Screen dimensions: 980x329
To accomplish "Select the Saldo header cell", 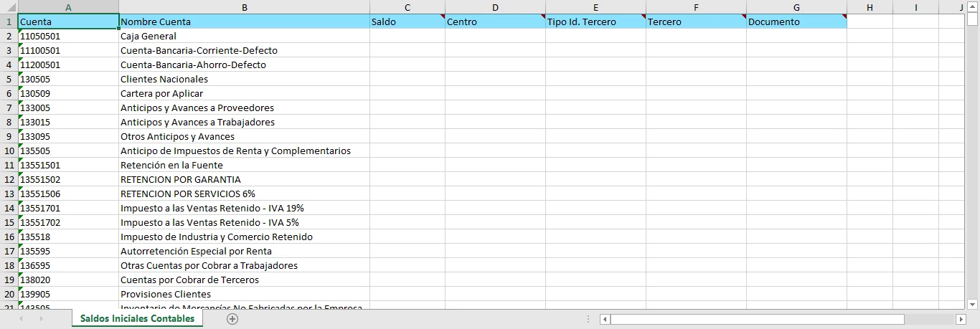I will tap(407, 22).
